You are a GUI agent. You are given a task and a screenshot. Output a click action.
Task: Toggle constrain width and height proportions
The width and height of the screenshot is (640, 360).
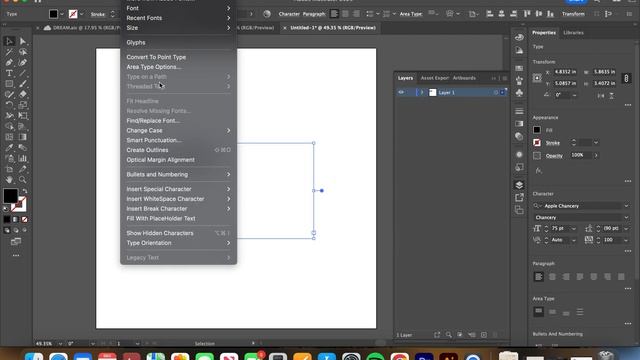click(x=626, y=78)
